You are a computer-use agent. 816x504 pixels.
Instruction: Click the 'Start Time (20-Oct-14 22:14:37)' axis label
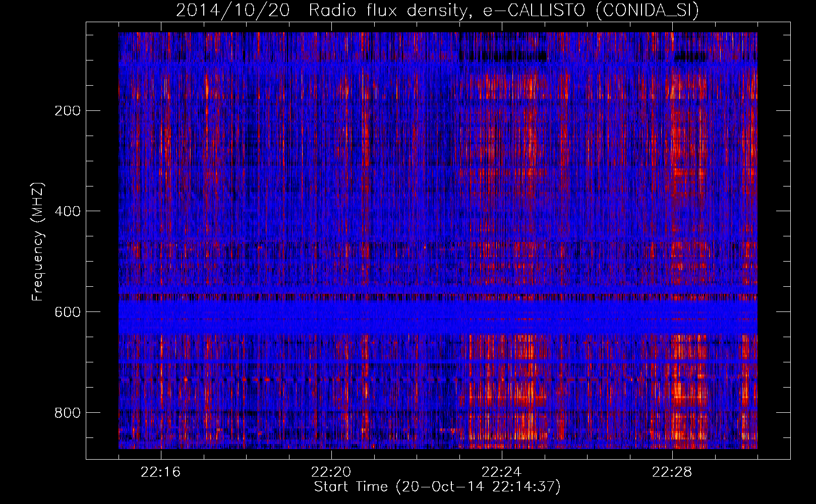(437, 487)
